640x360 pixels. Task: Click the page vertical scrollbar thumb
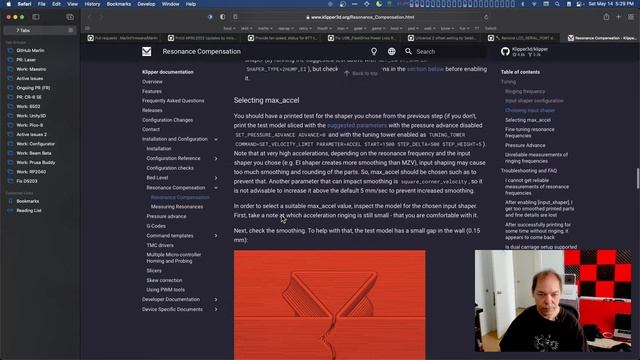(x=638, y=178)
